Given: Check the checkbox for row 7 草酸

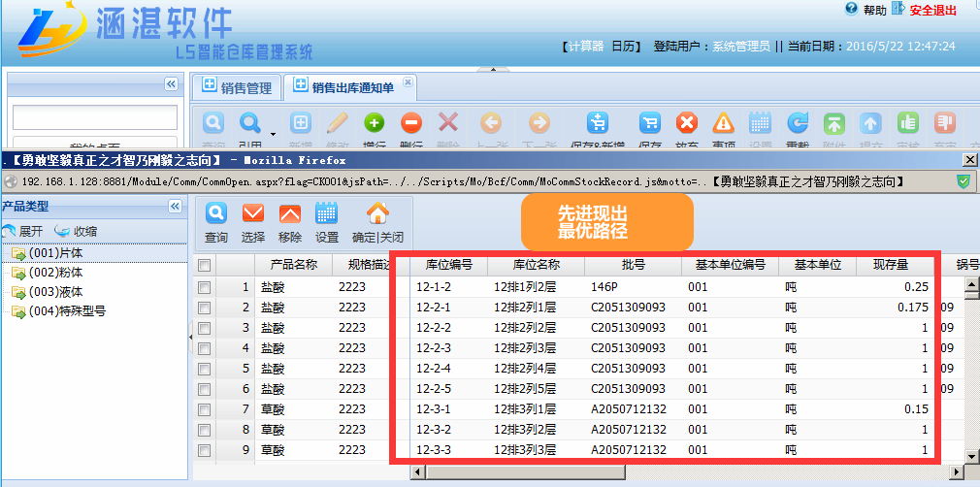Looking at the screenshot, I should [204, 408].
